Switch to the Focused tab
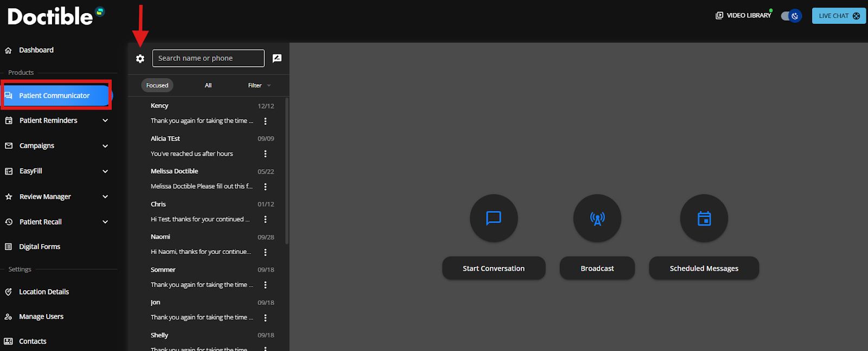Viewport: 868px width, 351px height. [157, 86]
